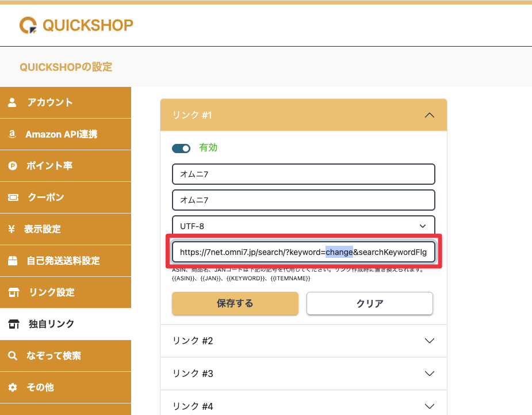Image resolution: width=532 pixels, height=415 pixels.
Task: Click the 7net.omni7.jp URL input field
Action: [303, 252]
